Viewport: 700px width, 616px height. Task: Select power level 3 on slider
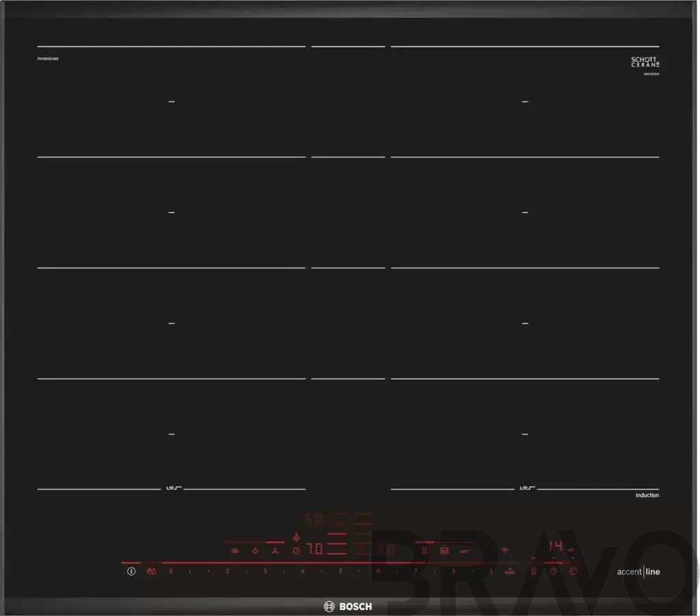(x=265, y=572)
